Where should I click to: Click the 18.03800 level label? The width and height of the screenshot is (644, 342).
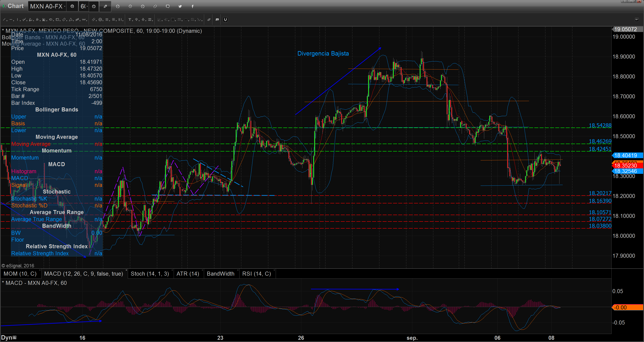tap(600, 226)
